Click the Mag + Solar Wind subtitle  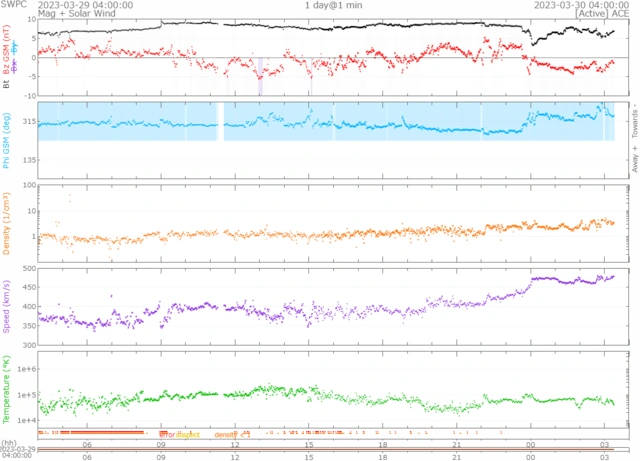click(77, 13)
